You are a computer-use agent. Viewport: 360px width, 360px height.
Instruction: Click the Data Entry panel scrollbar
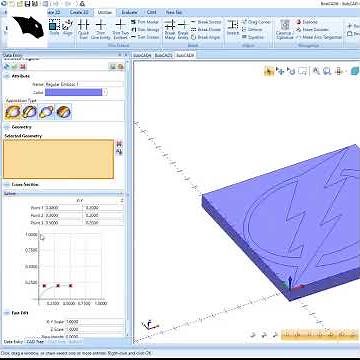tap(127, 198)
